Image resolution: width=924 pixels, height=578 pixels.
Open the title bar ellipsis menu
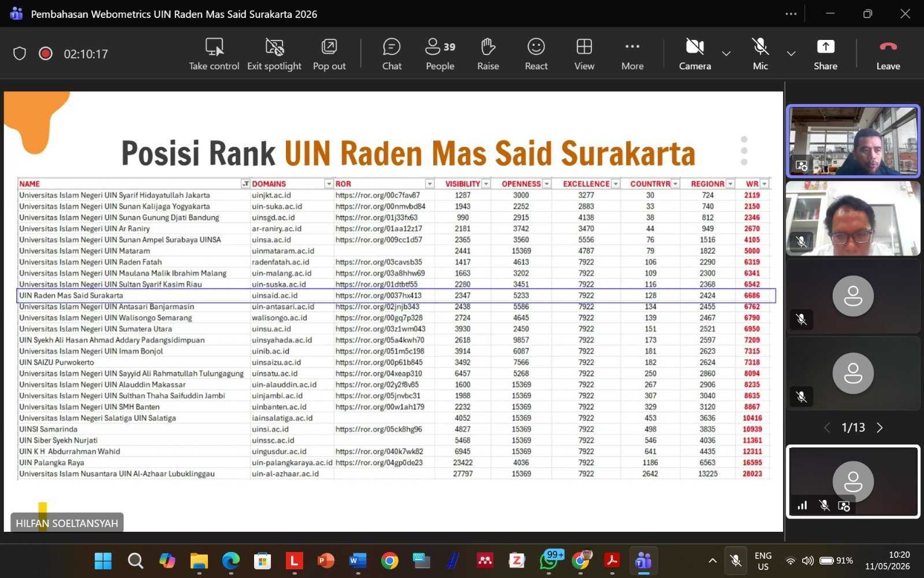(x=791, y=14)
